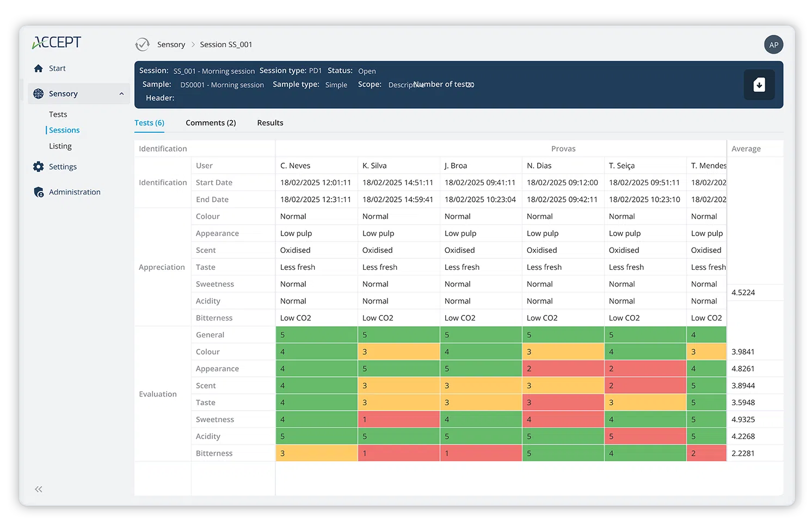Image resolution: width=812 pixels, height=526 pixels.
Task: Click start date 18/02/2025 12:01:11
Action: point(316,182)
